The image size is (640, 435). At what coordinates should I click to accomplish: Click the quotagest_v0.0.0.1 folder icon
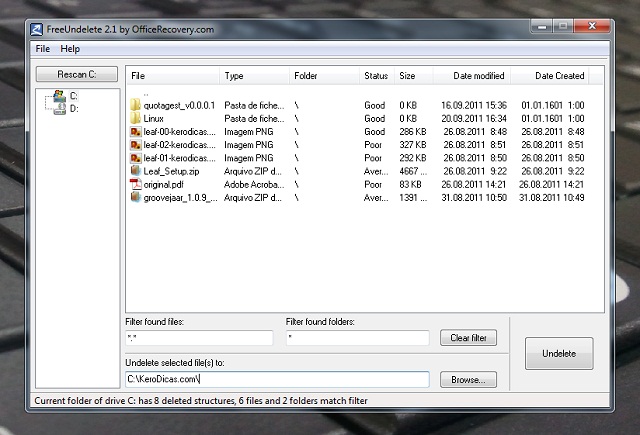136,105
